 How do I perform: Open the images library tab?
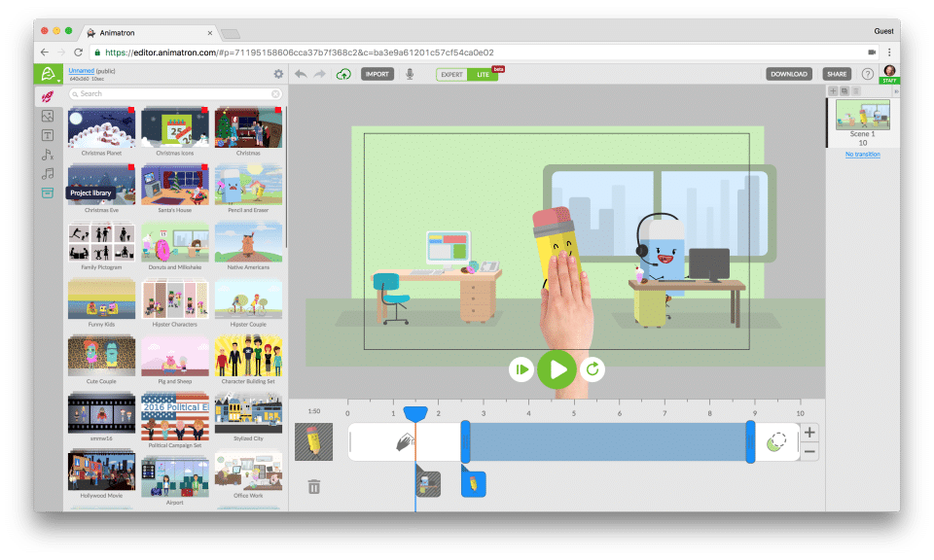point(48,116)
